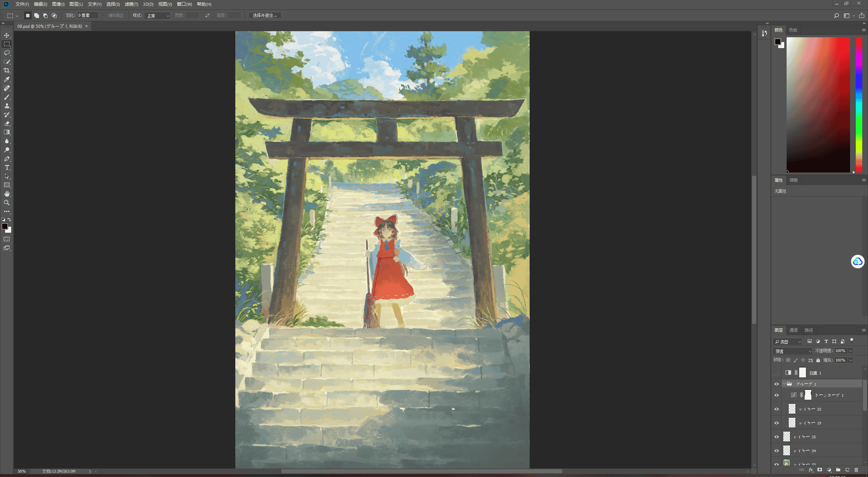Image resolution: width=868 pixels, height=477 pixels.
Task: Click the create new group folder icon
Action: [x=838, y=470]
